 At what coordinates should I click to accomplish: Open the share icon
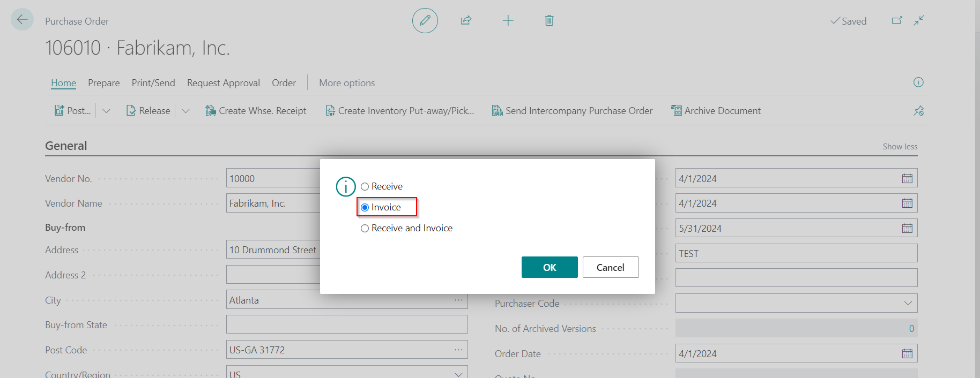click(466, 20)
